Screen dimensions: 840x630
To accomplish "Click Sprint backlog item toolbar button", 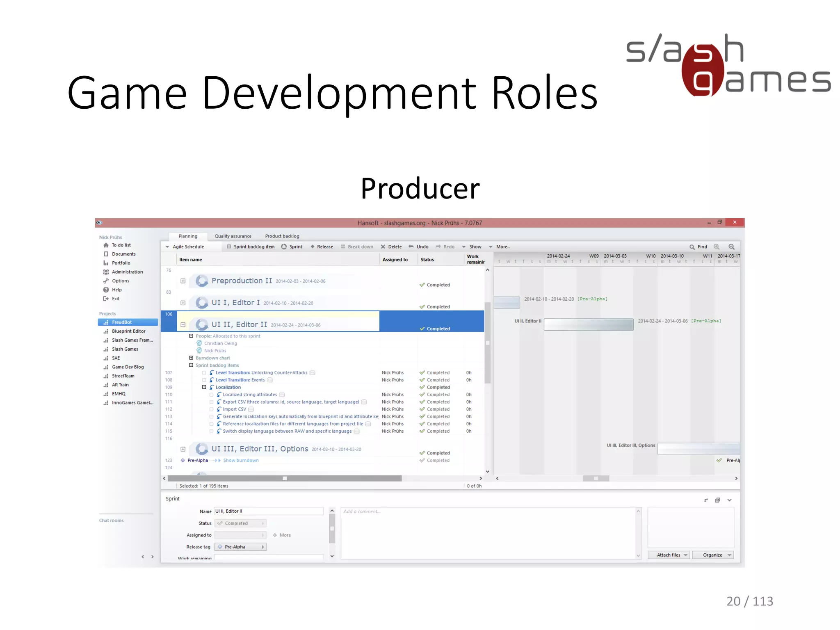I will pos(251,247).
